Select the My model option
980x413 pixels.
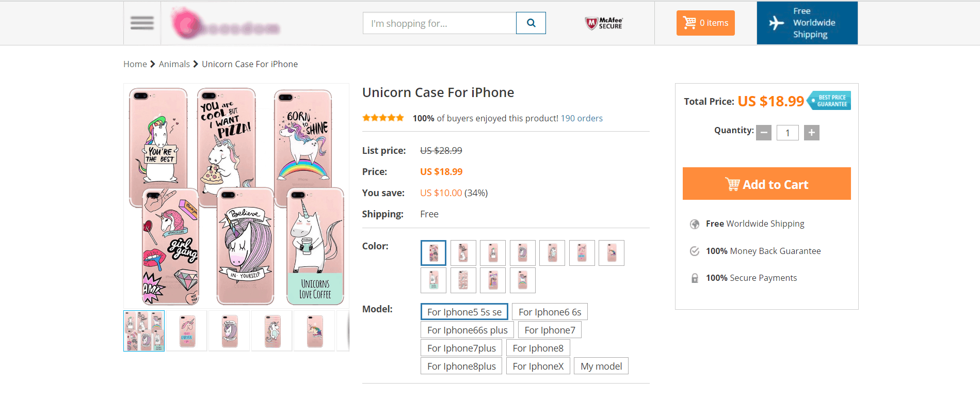click(601, 367)
